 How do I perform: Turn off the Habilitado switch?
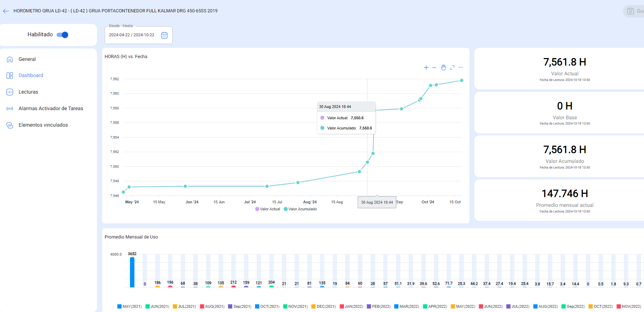tap(63, 35)
